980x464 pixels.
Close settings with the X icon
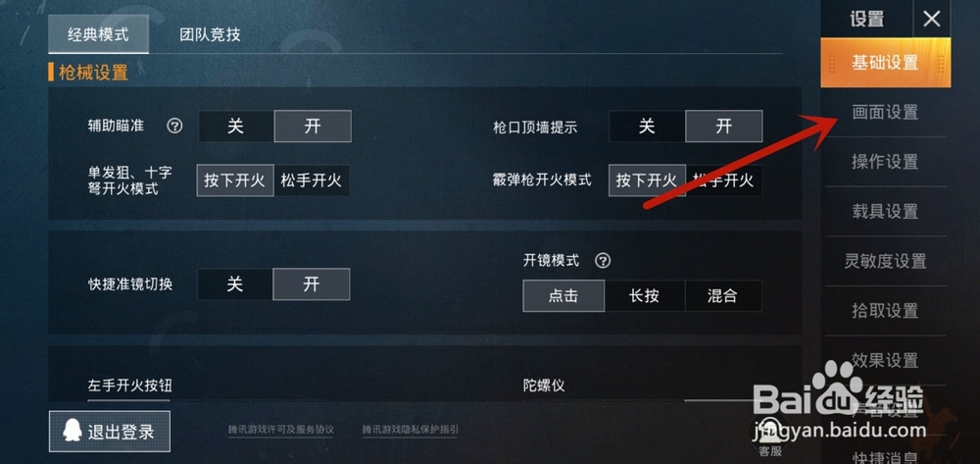tap(932, 19)
